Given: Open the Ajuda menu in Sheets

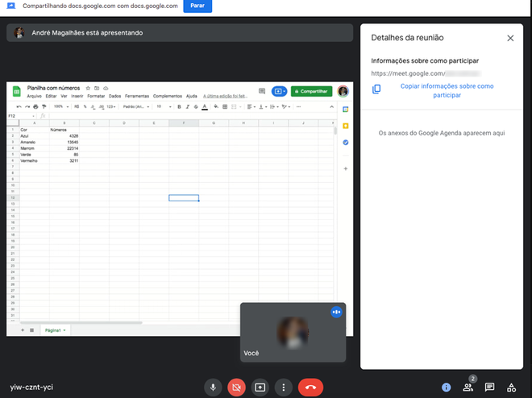Looking at the screenshot, I should [x=192, y=97].
